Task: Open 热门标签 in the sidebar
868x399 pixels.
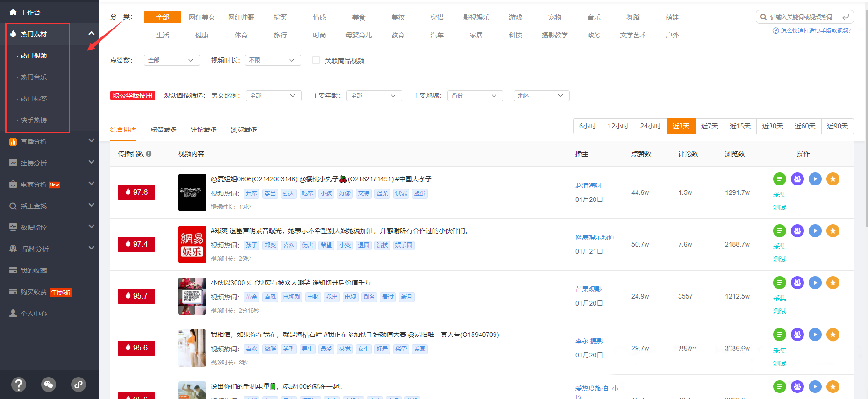Action: 34,99
